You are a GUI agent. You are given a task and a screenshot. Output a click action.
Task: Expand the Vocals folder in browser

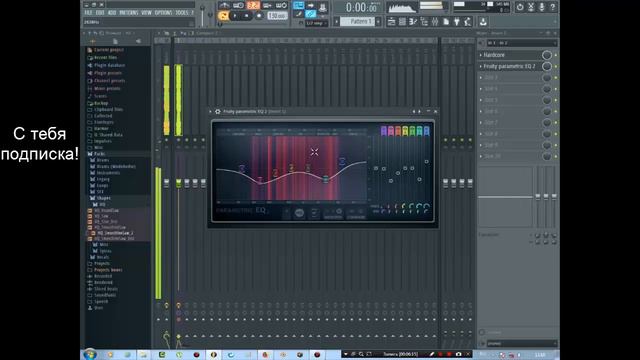pyautogui.click(x=102, y=257)
